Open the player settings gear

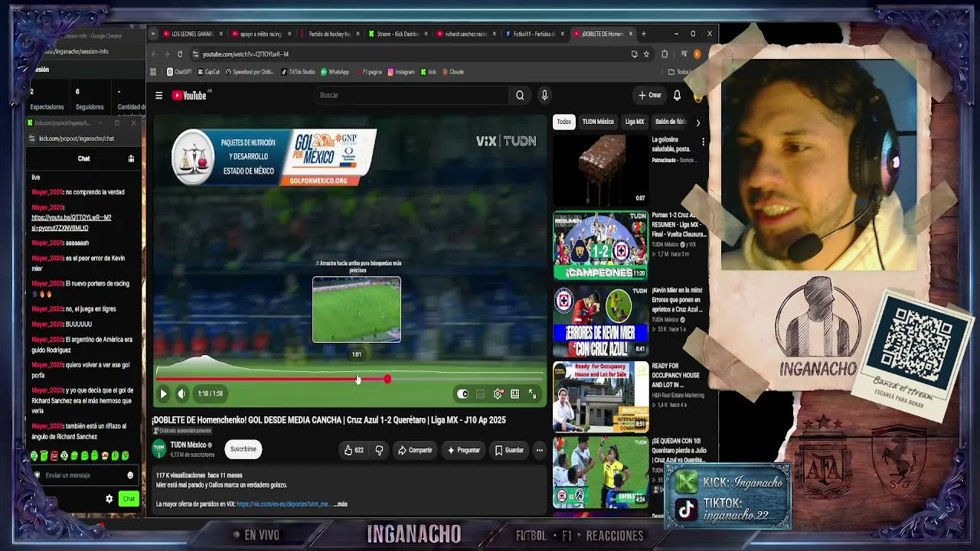tap(498, 394)
